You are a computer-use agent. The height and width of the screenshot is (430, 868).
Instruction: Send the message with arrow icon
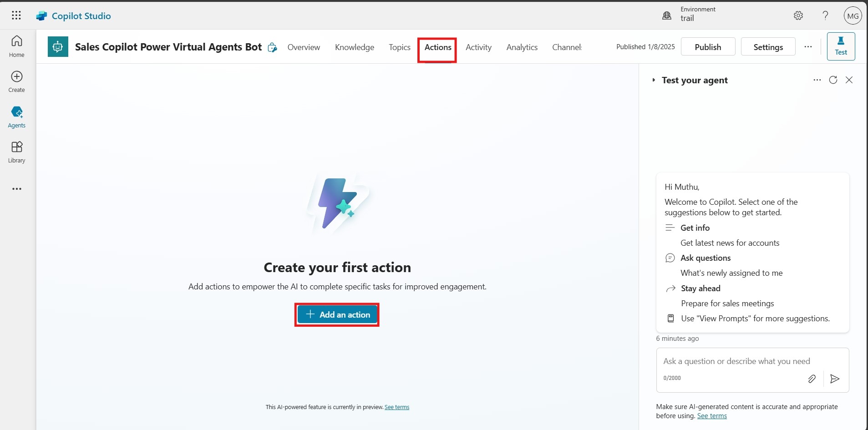(835, 379)
